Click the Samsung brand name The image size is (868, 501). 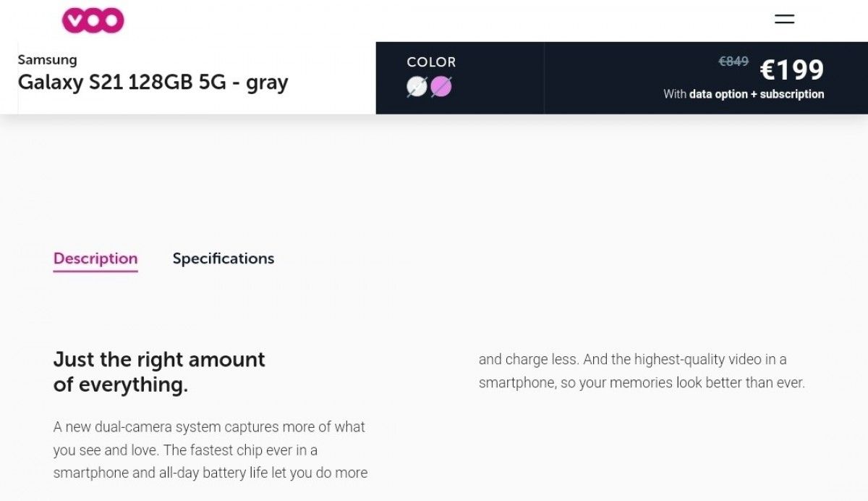(47, 59)
